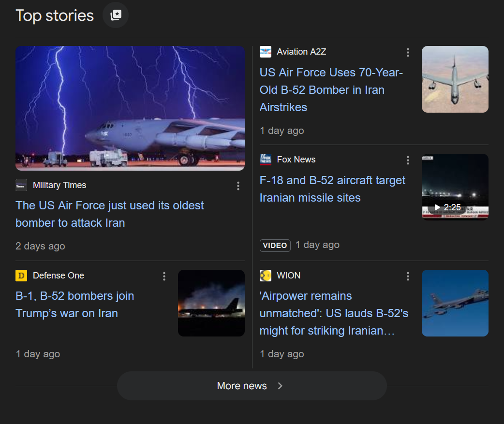The height and width of the screenshot is (424, 504).
Task: Open the Defense One night bomber thumbnail
Action: click(211, 303)
